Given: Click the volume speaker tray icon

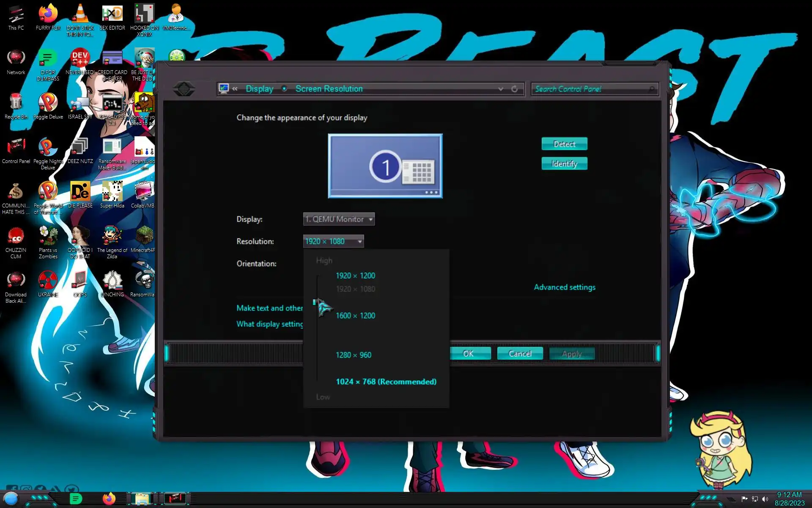Looking at the screenshot, I should (765, 499).
